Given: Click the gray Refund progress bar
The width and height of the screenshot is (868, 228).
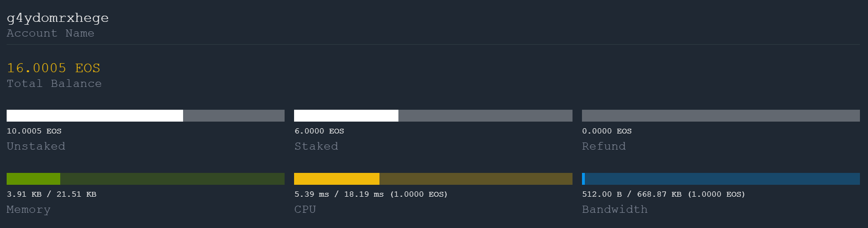Looking at the screenshot, I should pyautogui.click(x=721, y=115).
